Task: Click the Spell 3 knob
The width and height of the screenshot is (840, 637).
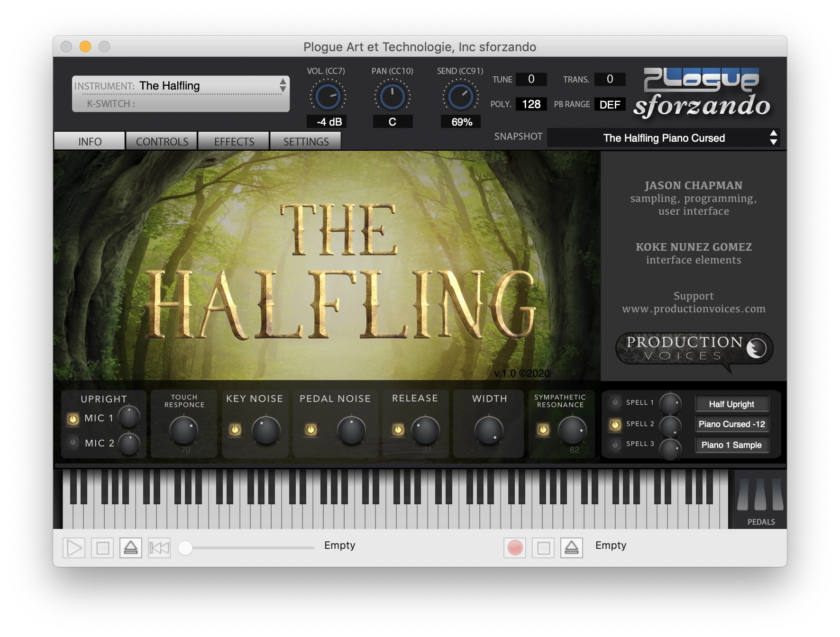Action: tap(671, 448)
